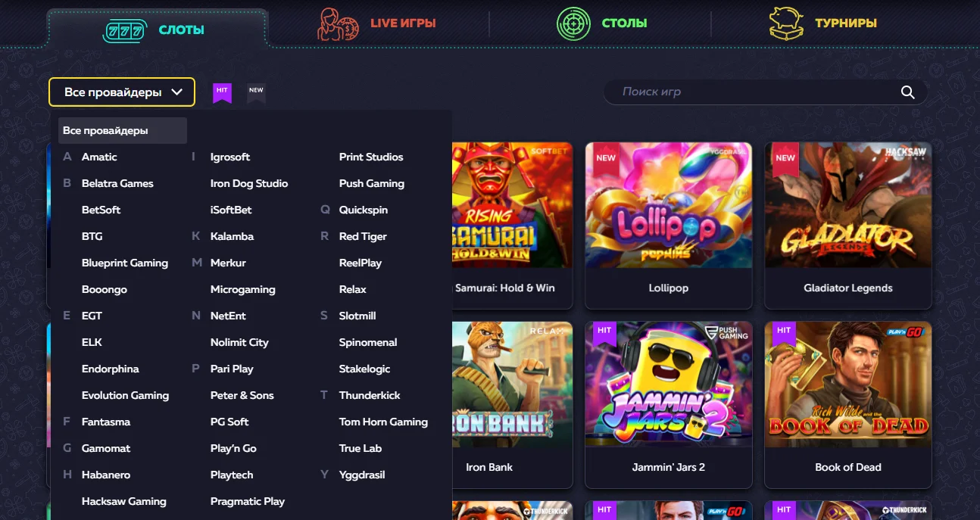Click the piggy bank tournaments icon

tap(786, 23)
